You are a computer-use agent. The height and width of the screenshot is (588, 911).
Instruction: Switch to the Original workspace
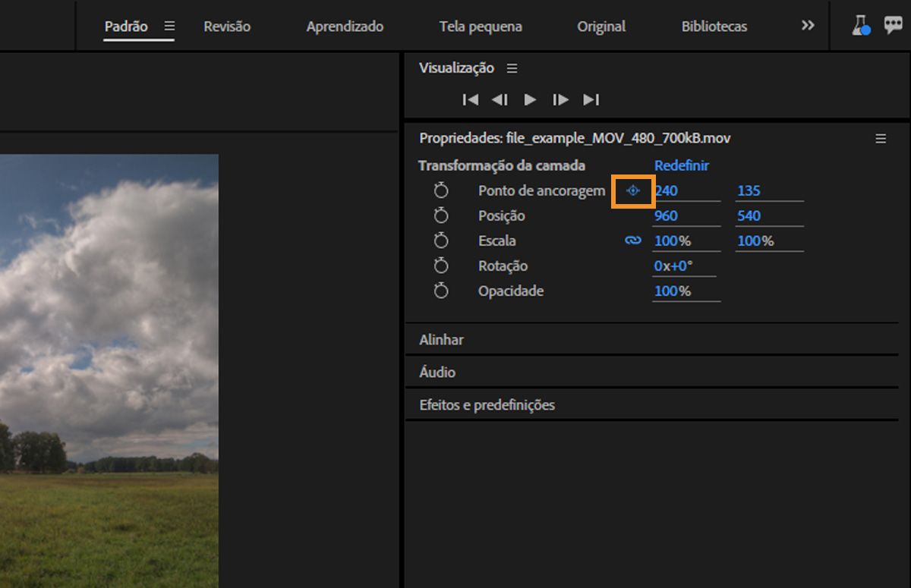tap(601, 26)
